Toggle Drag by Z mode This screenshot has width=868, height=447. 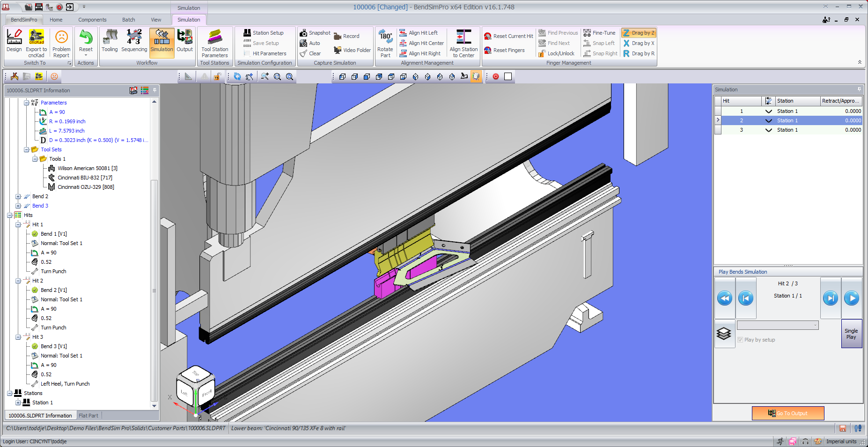(639, 33)
